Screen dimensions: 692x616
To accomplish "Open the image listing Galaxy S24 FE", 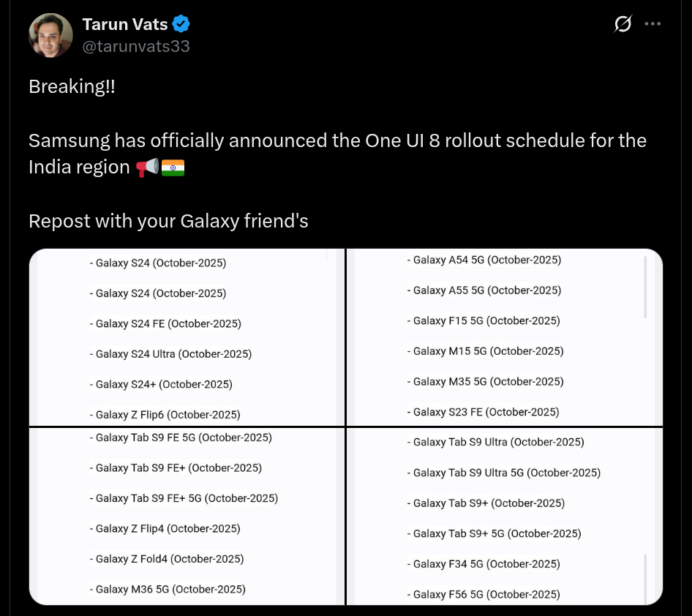I will [187, 337].
